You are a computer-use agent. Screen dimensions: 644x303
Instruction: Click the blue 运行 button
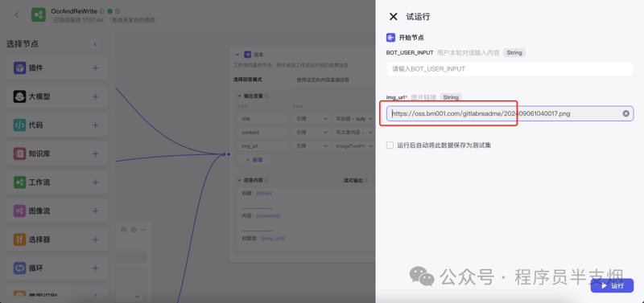pos(612,286)
